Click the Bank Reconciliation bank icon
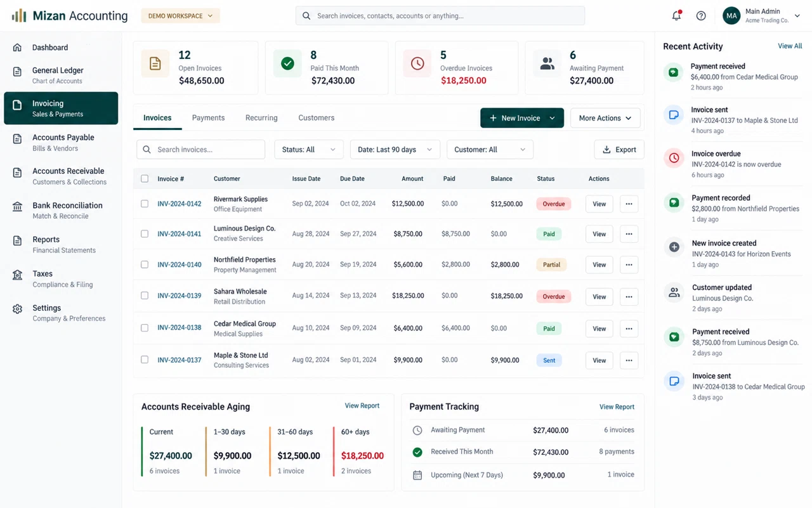Viewport: 812px width, 508px height. (x=17, y=207)
